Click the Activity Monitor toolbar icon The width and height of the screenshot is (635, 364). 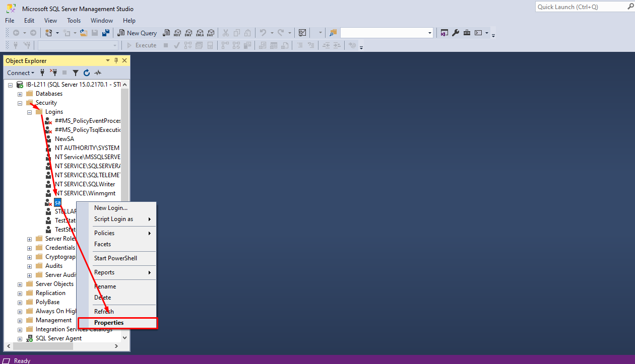coord(302,33)
